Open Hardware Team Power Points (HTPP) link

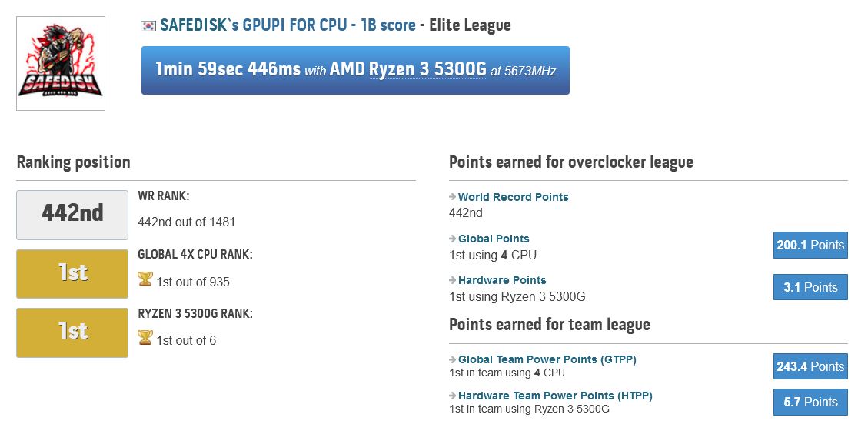(555, 396)
